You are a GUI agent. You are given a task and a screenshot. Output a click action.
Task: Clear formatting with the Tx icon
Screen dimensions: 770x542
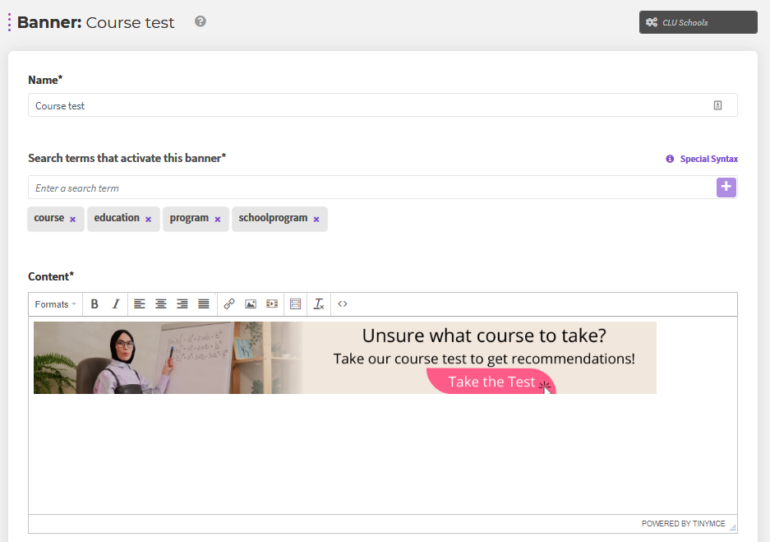coord(319,304)
